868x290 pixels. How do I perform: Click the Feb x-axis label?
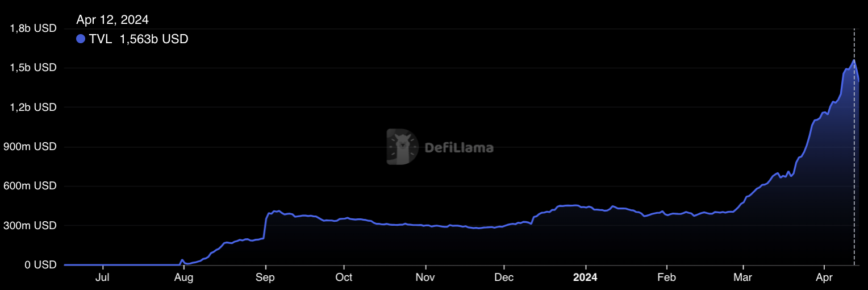[x=666, y=277]
